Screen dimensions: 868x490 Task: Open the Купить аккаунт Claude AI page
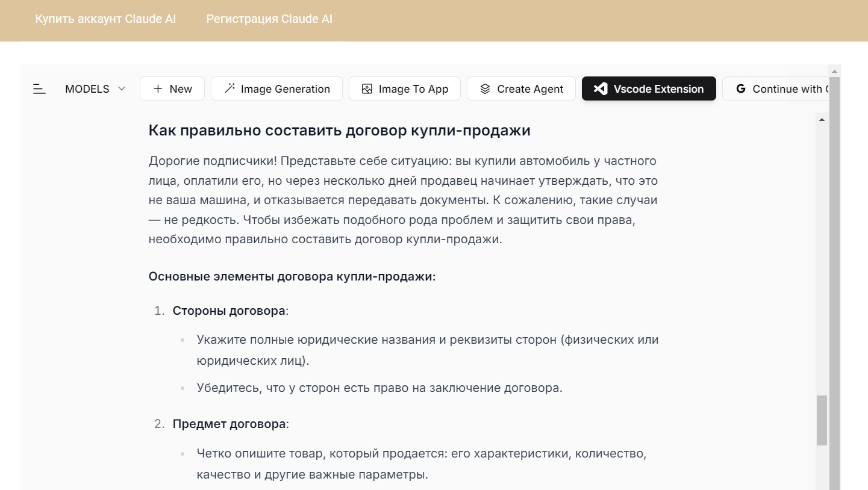click(x=105, y=19)
